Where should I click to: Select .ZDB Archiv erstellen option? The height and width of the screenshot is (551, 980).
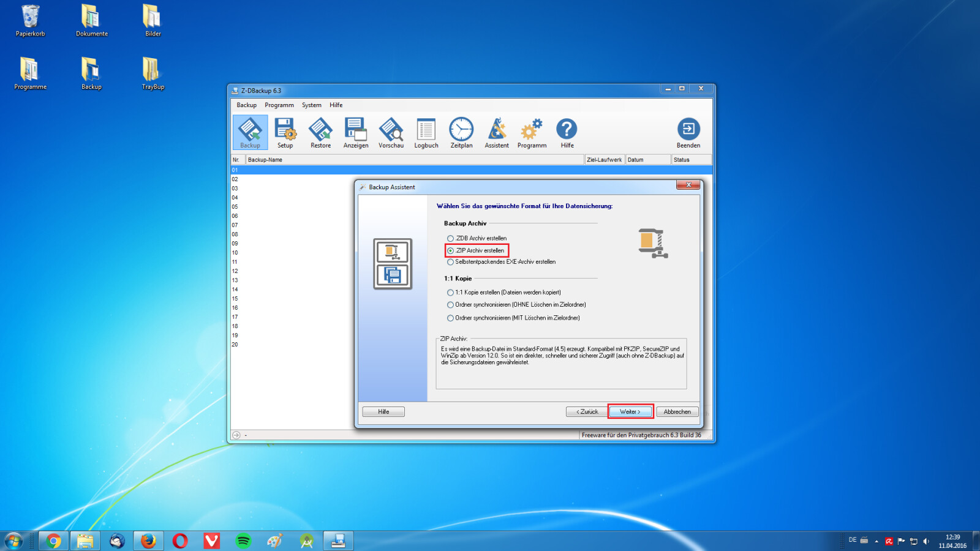pyautogui.click(x=477, y=238)
